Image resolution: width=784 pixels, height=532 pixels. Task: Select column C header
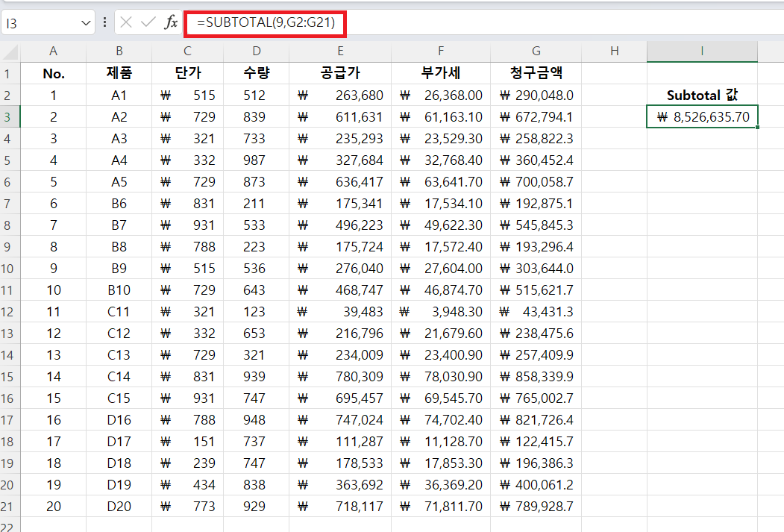[187, 51]
